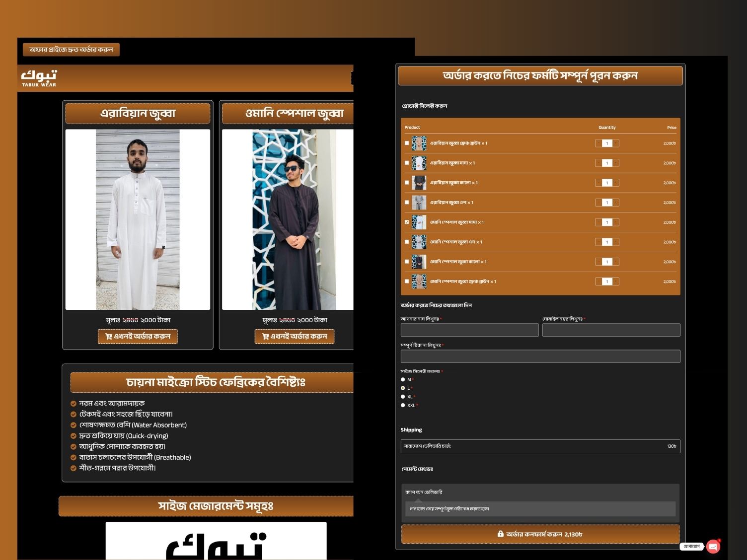Check the first Arabian Jubba French Brown checkbox

407,143
